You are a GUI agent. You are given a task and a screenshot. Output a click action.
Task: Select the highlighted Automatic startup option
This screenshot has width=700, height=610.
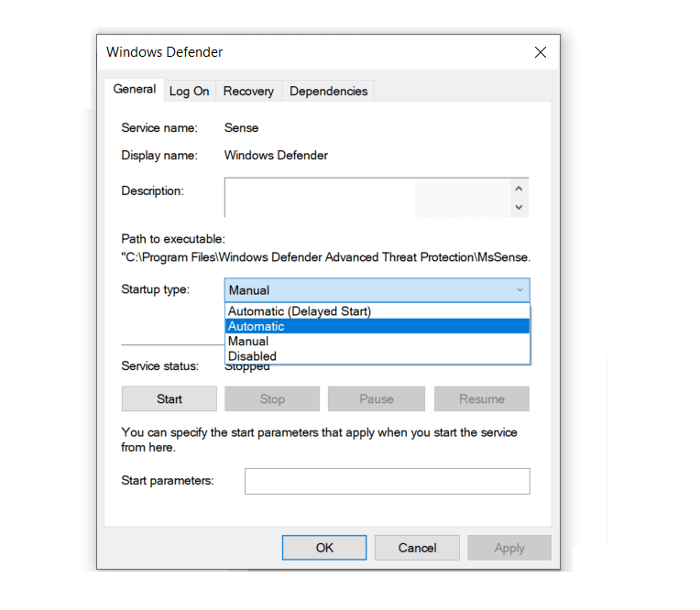[377, 326]
